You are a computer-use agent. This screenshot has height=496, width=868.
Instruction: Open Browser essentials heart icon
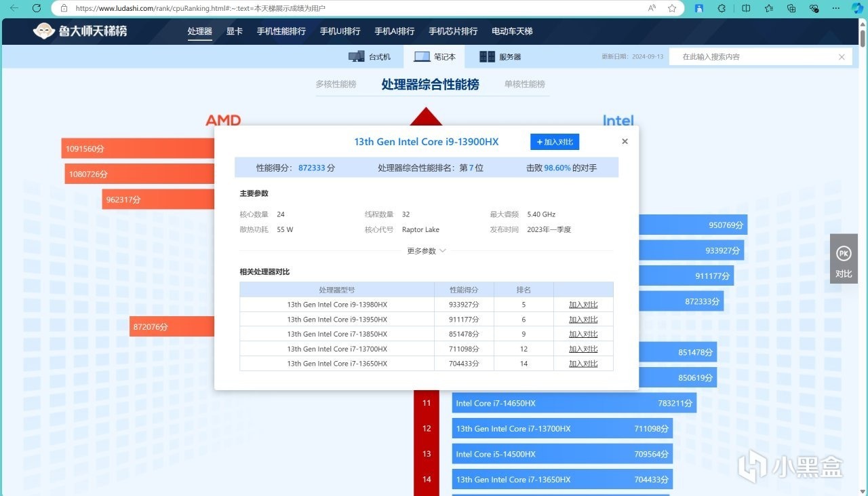pos(814,8)
